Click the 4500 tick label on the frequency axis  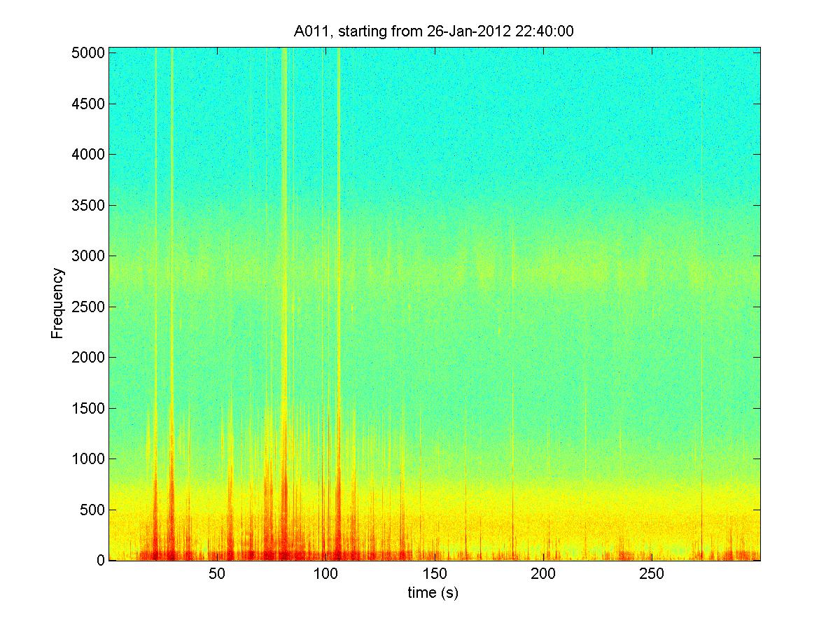point(87,104)
